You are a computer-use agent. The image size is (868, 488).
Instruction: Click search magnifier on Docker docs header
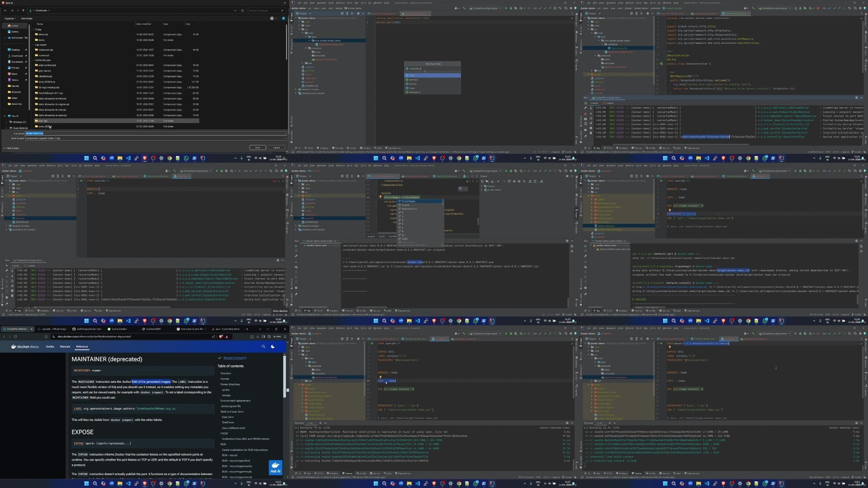263,347
